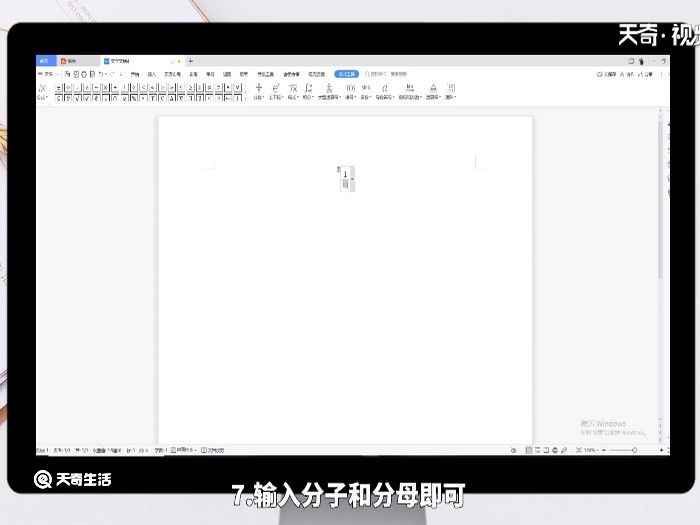Open a new tab with the plus button

191,61
